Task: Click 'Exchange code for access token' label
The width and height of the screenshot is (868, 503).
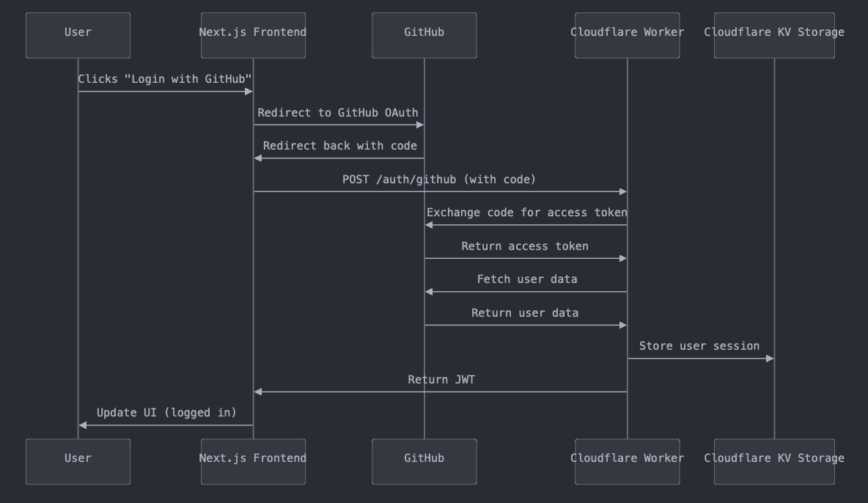Action: [x=526, y=213]
